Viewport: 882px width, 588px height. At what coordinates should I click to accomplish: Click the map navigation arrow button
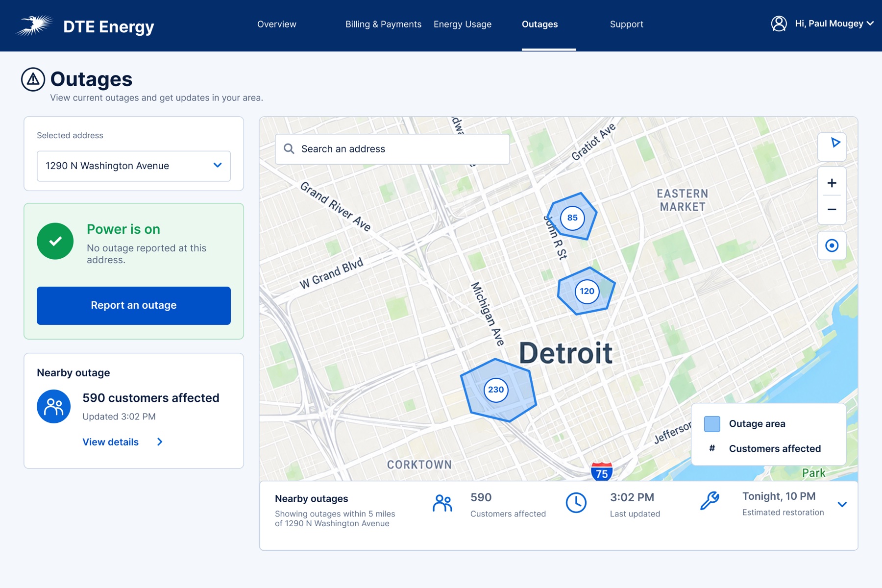(832, 146)
